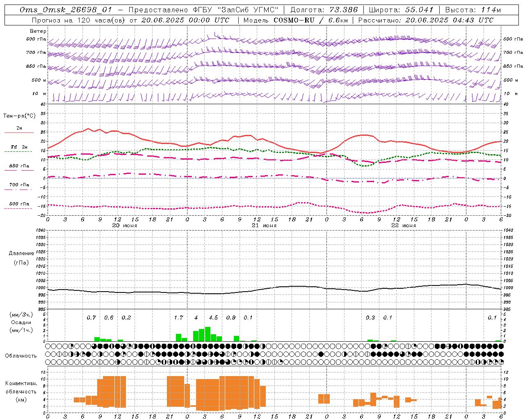Click the (мм/3ч.) unit label
The image size is (525, 420).
[21, 315]
